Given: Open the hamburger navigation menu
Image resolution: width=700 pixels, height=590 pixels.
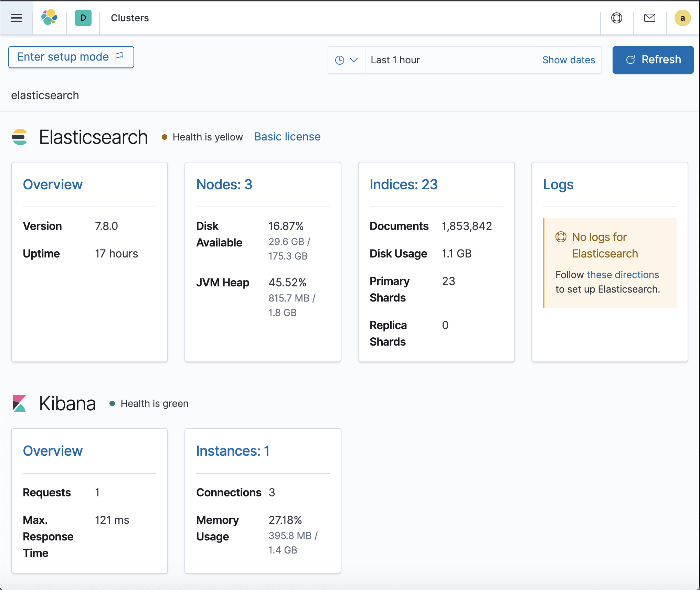Looking at the screenshot, I should [17, 18].
